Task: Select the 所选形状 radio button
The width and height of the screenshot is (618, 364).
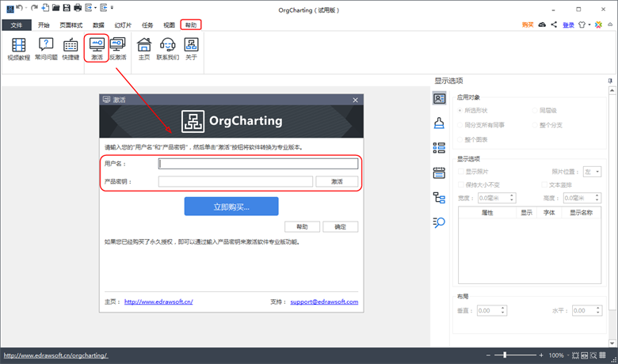Action: click(460, 111)
